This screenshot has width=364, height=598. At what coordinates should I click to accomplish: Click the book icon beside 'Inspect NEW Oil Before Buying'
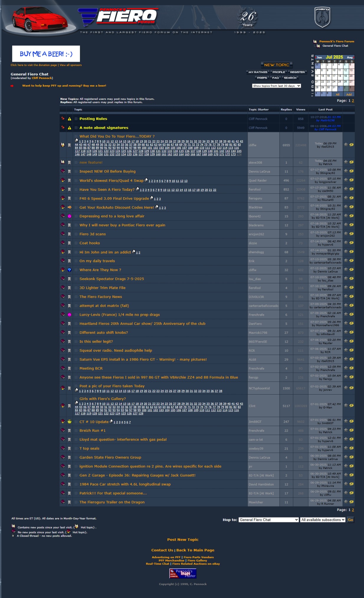[x=63, y=171]
